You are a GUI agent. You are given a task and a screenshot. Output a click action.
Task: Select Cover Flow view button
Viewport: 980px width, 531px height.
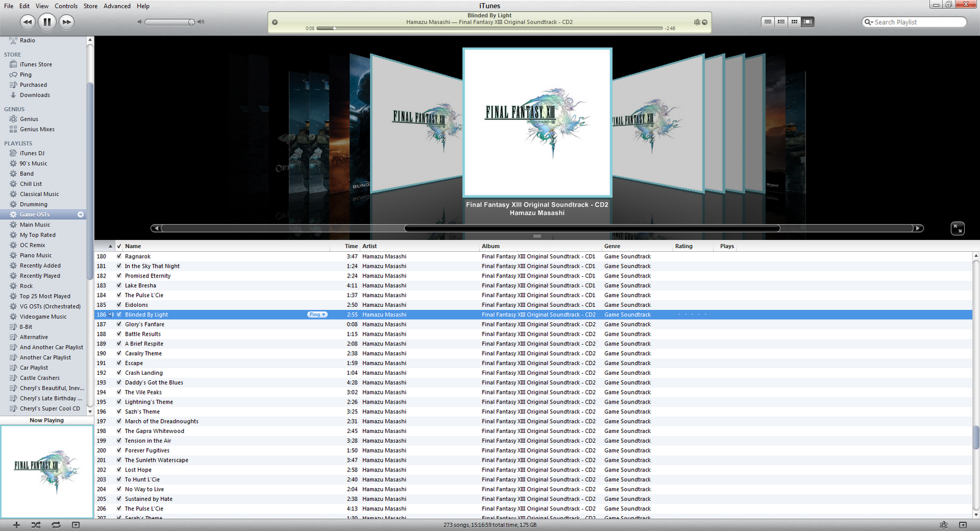tap(808, 22)
